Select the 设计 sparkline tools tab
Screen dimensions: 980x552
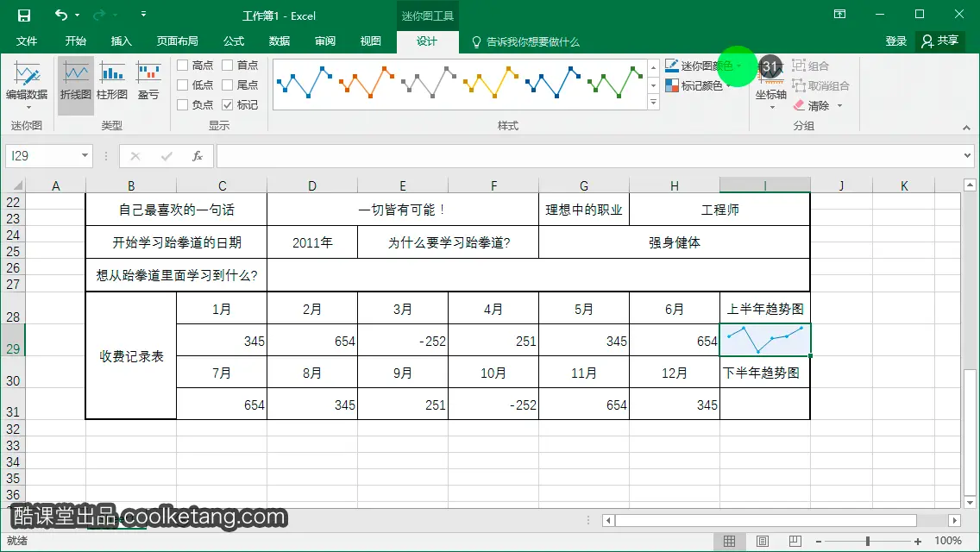[428, 42]
